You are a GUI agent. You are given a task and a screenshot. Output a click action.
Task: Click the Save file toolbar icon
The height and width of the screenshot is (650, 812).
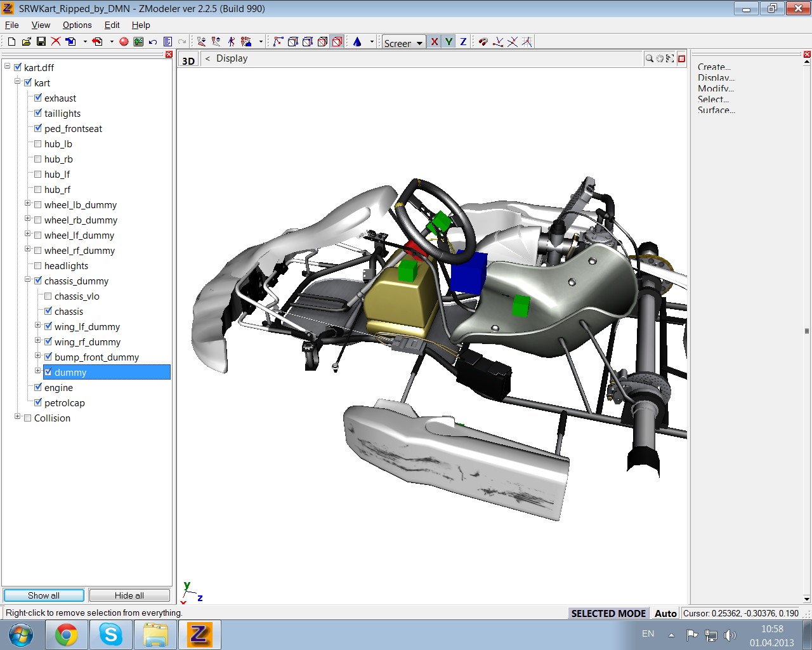tap(41, 42)
